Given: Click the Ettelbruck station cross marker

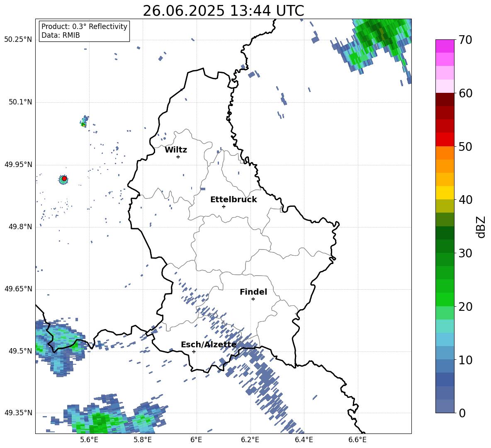Looking at the screenshot, I should point(224,206).
